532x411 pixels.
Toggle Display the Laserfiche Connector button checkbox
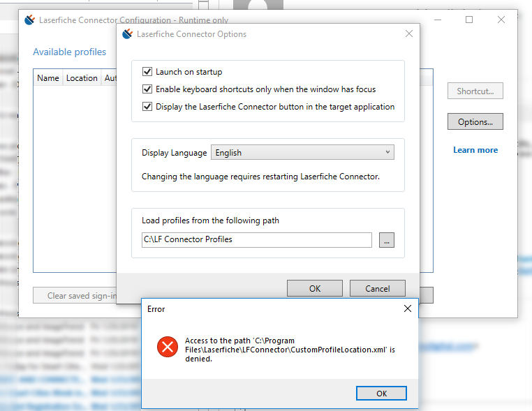pos(147,107)
